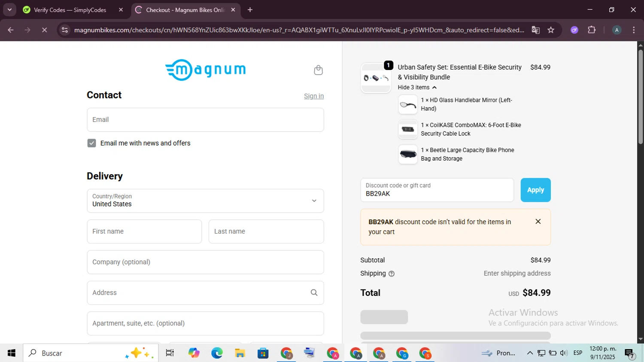Click the Enter shipping address text

point(517,274)
